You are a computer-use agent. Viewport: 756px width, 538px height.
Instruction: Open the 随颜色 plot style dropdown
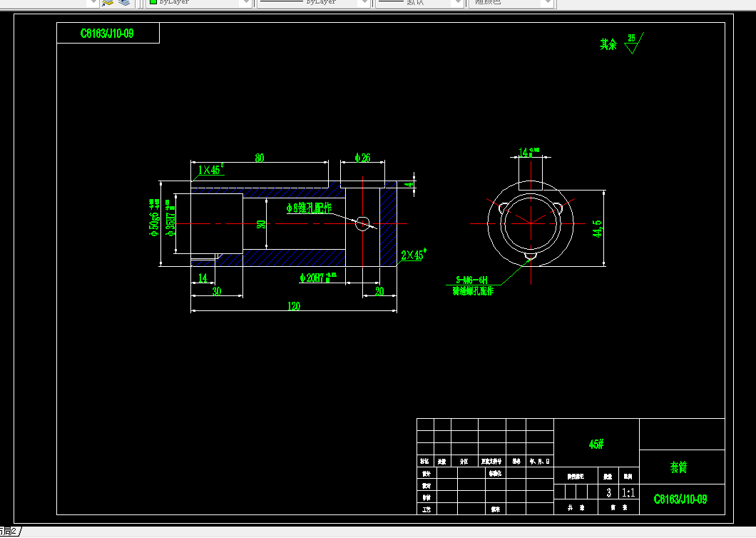tap(511, 2)
